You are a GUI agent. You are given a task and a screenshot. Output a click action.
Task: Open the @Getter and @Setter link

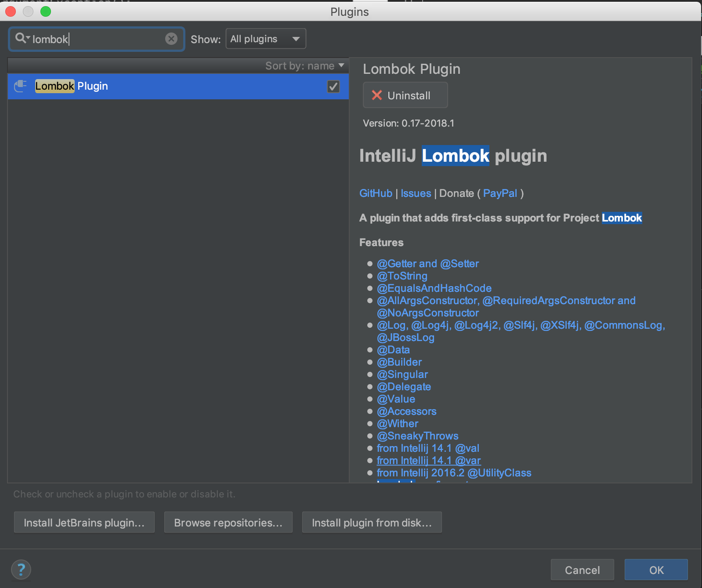click(428, 264)
